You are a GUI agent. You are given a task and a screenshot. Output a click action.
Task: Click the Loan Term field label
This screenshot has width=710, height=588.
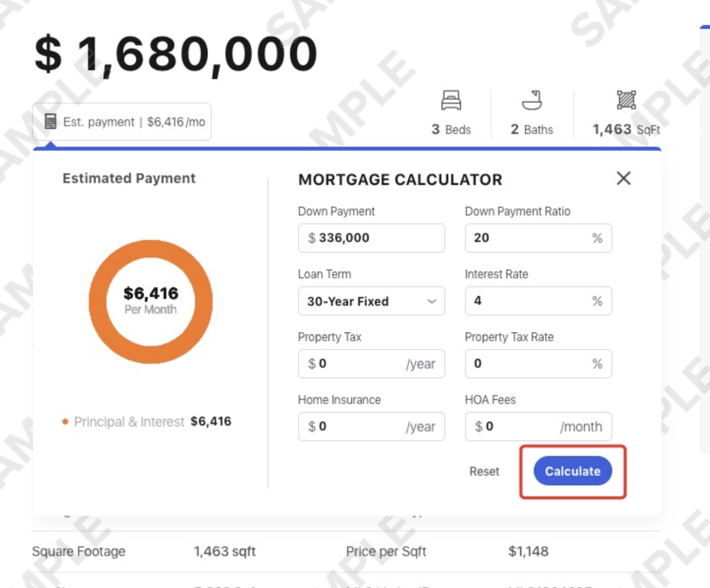click(x=325, y=274)
